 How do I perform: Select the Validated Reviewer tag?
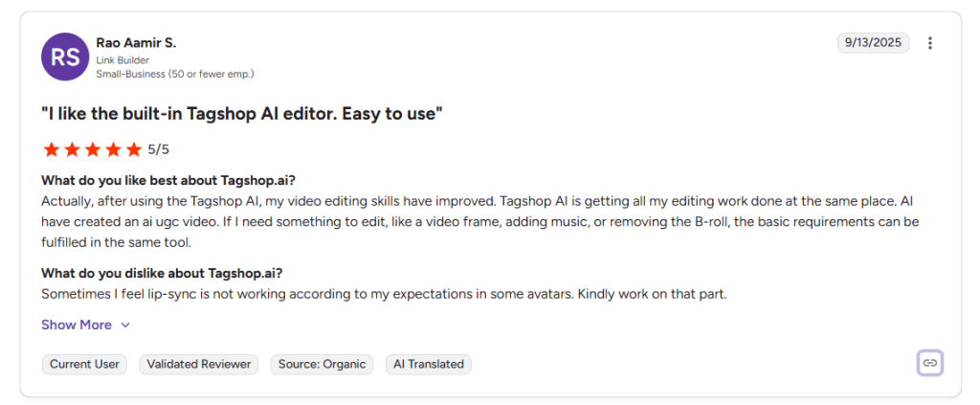[x=200, y=364]
